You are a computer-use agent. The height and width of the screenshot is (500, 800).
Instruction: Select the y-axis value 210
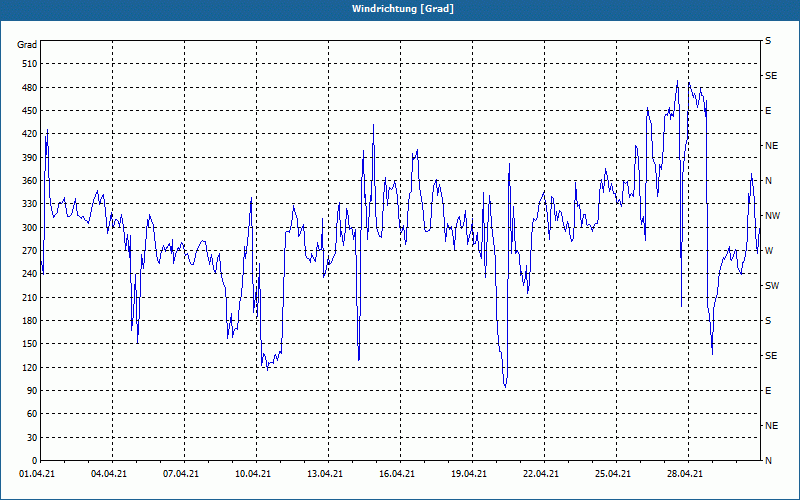coord(30,297)
